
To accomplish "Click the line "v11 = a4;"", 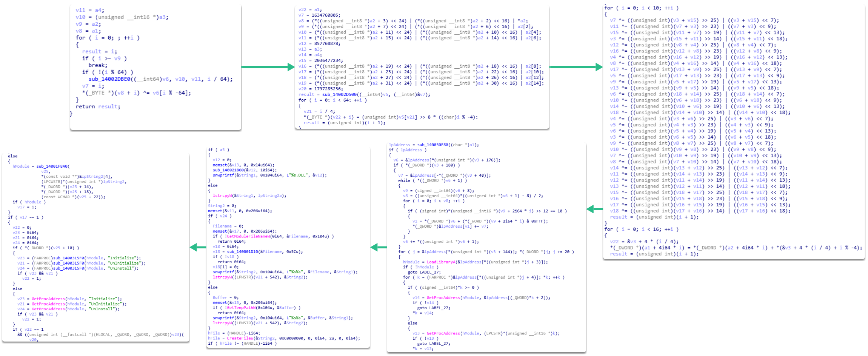I will click(x=90, y=10).
